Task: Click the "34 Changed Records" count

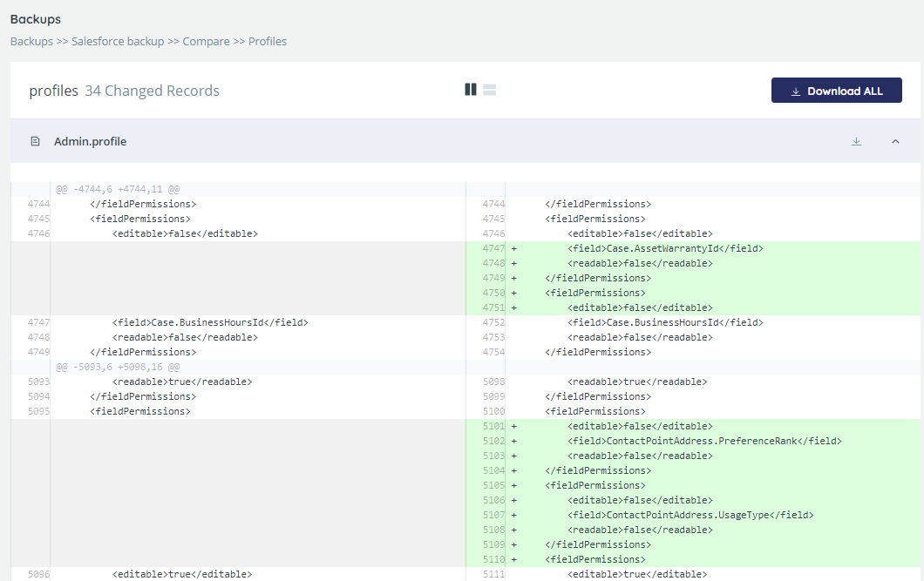Action: (x=152, y=91)
